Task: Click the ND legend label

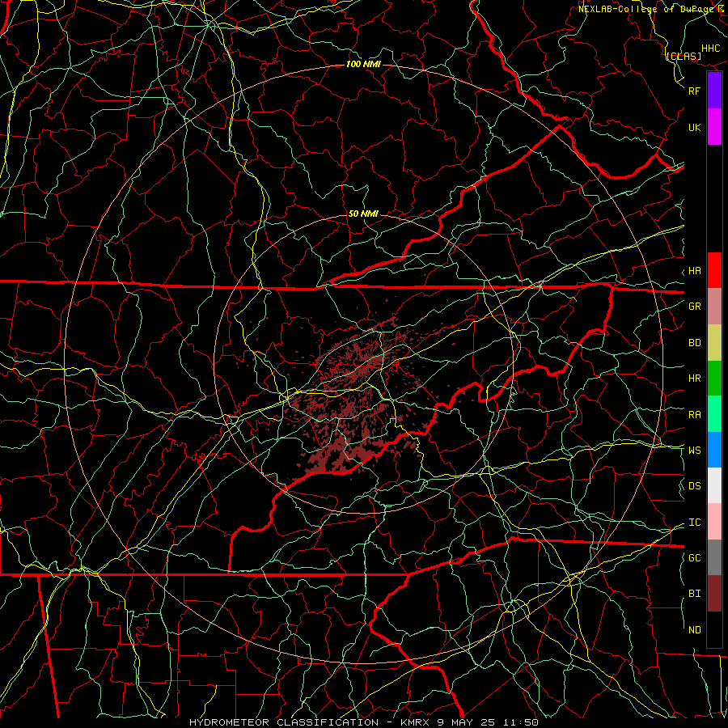Action: pyautogui.click(x=695, y=629)
